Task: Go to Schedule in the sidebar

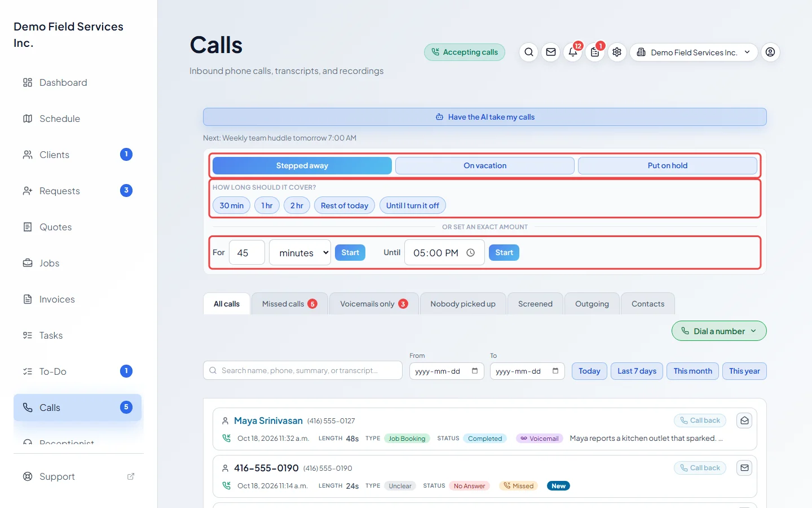Action: tap(78, 119)
